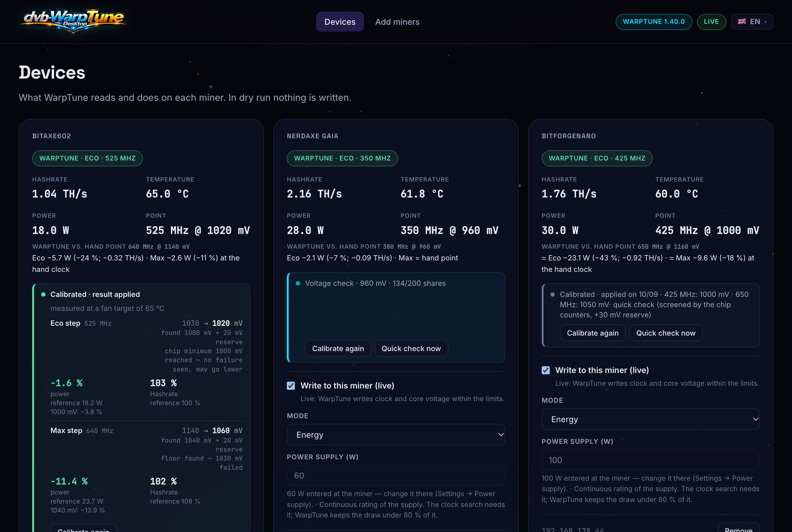Click the Eco step 525 MHz label
Viewport: 792px width, 532px height.
[81, 323]
